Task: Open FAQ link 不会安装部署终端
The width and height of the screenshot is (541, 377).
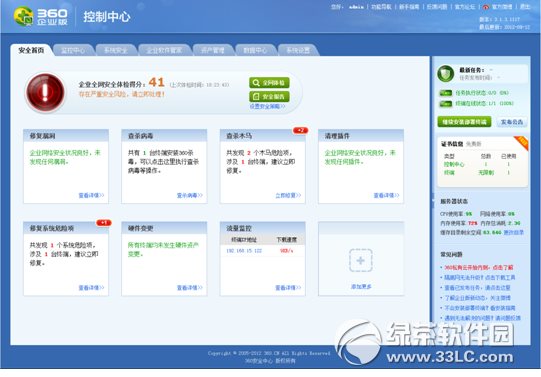Action: tap(479, 308)
